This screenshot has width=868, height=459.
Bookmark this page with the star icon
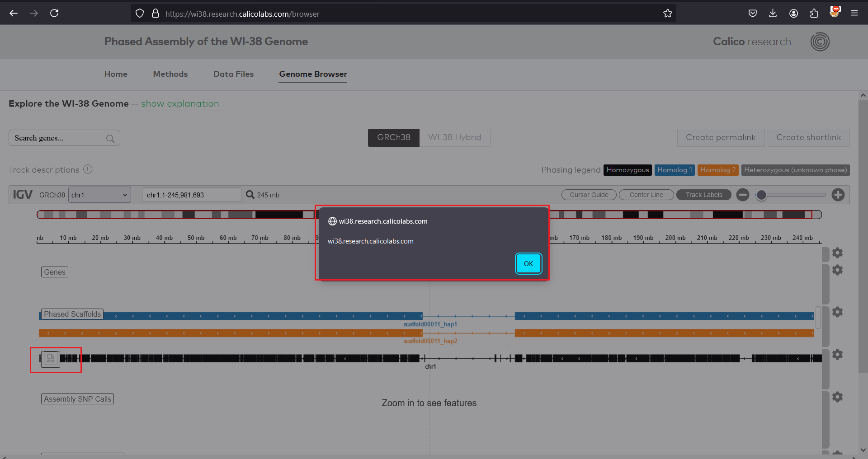[667, 14]
